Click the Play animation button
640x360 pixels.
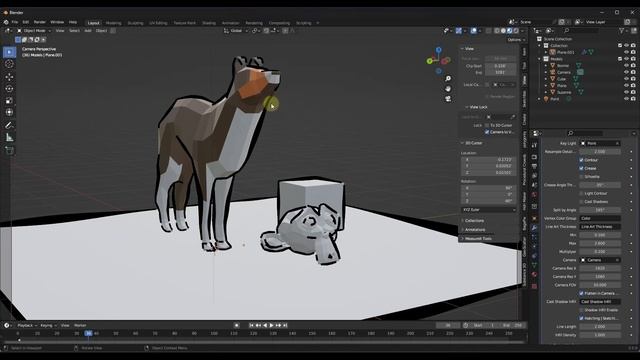tap(272, 325)
